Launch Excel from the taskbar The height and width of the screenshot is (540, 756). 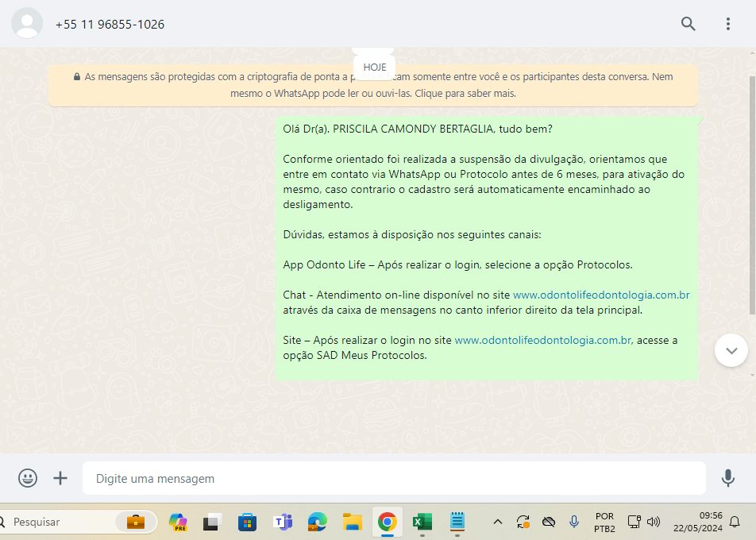(422, 522)
